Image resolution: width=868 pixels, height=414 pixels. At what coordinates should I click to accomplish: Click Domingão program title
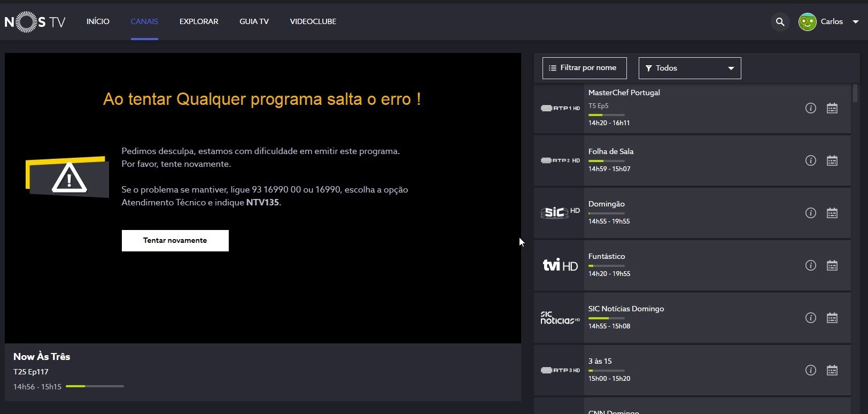click(x=607, y=204)
